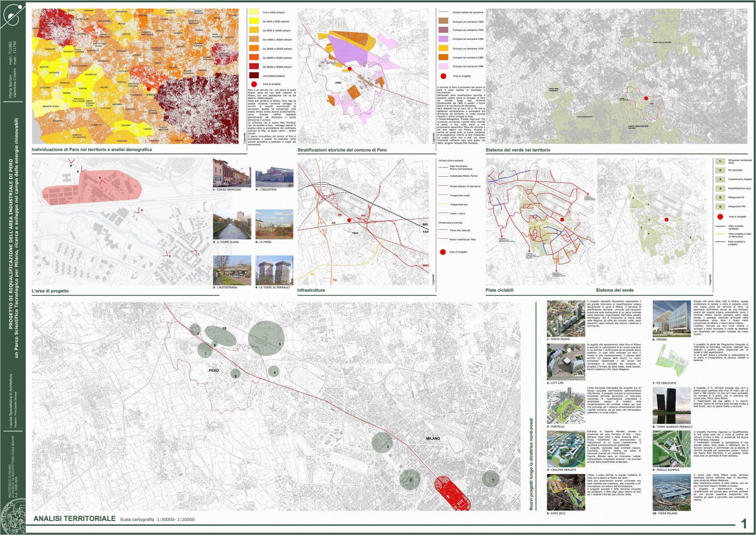Click the 'Oltre 80000 abitanti' dark swatch

click(254, 75)
